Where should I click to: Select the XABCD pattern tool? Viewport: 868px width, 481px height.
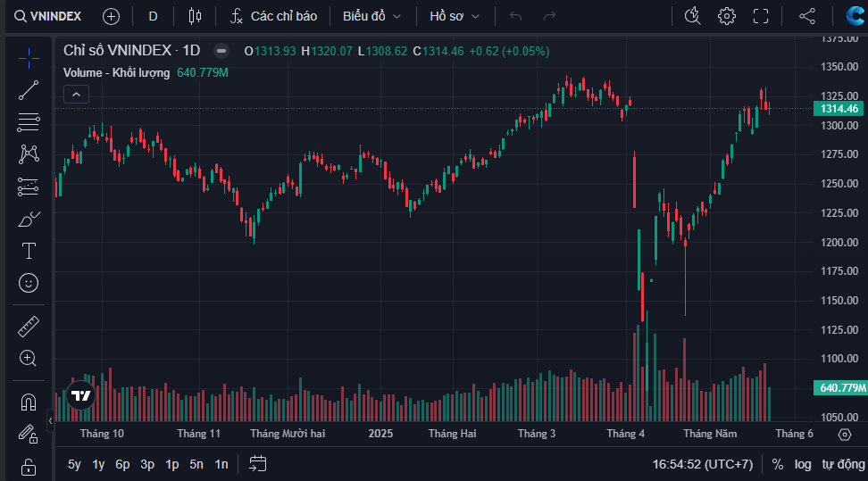pos(29,154)
